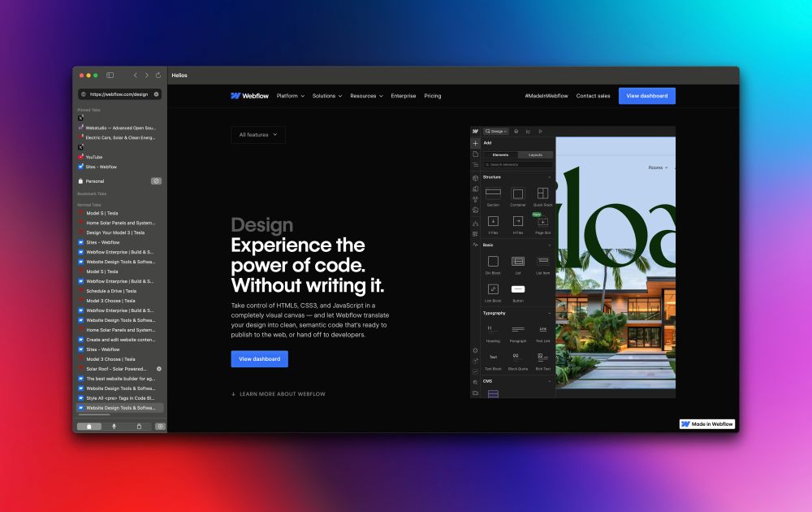Toggle the browser sidebar icon
Screen dimensions: 812x512
(x=110, y=75)
